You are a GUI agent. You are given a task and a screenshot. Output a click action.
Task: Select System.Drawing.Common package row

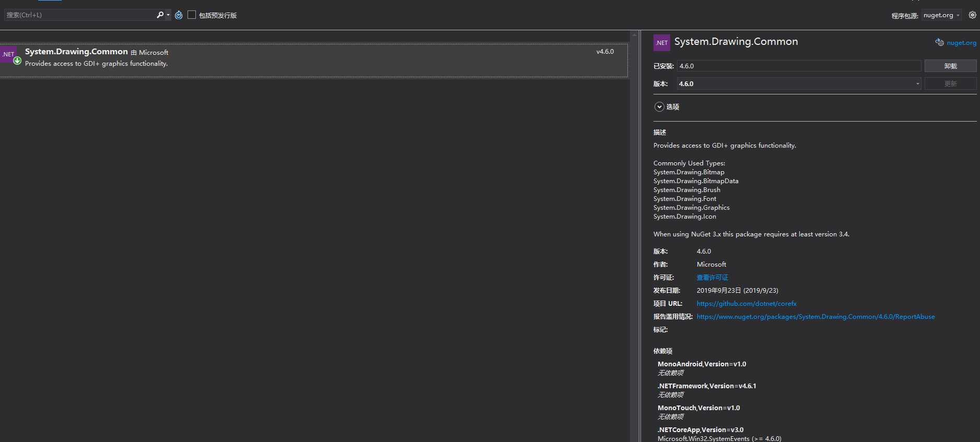(x=313, y=60)
